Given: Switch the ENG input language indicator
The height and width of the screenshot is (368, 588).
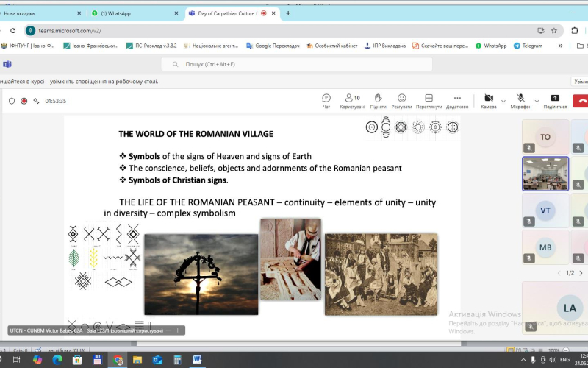Looking at the screenshot, I should pos(564,360).
